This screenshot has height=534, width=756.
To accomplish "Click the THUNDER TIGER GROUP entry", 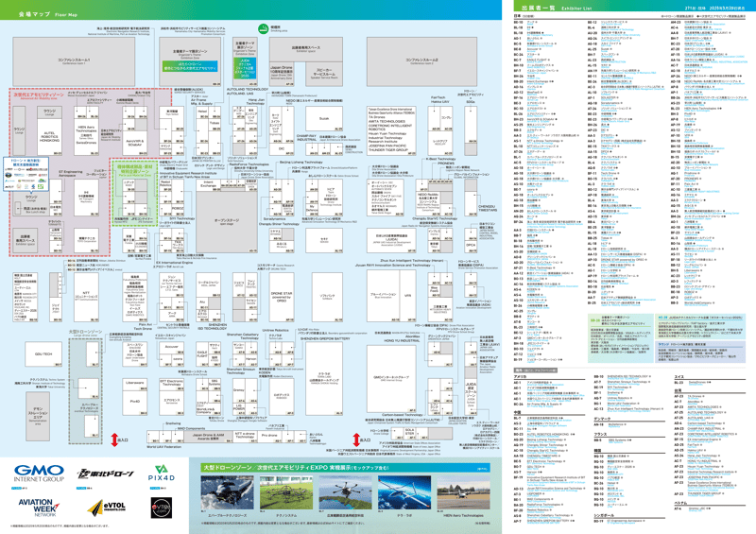I will 388,150.
